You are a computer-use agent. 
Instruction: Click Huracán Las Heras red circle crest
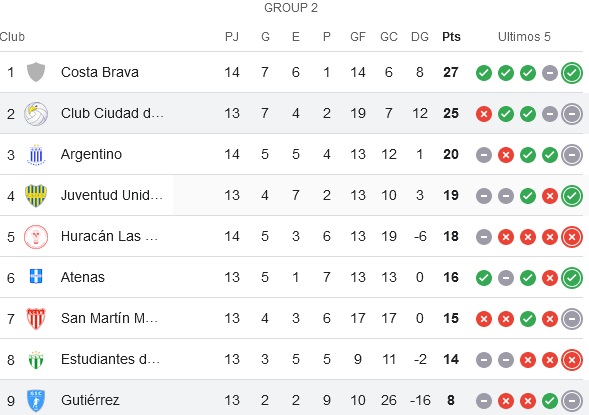(x=36, y=237)
